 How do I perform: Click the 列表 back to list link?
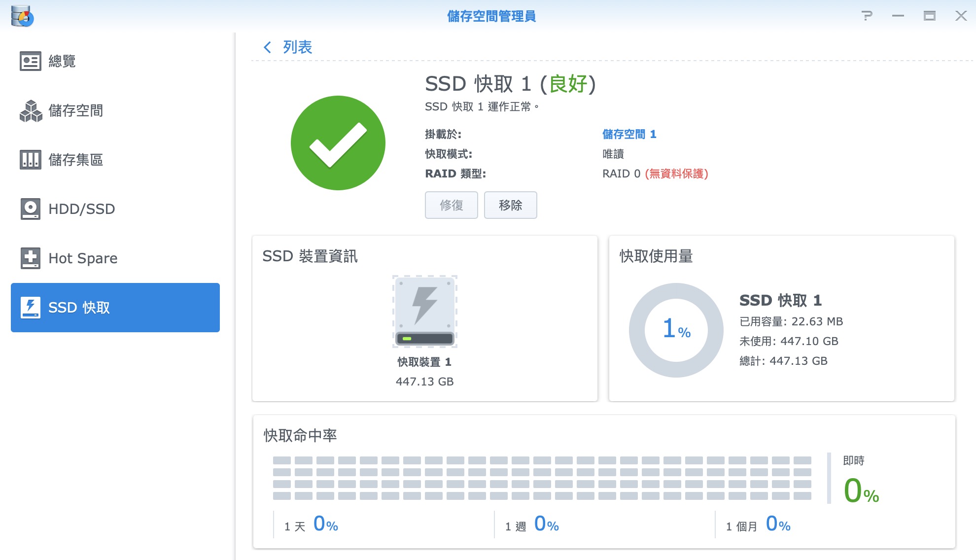pyautogui.click(x=297, y=47)
